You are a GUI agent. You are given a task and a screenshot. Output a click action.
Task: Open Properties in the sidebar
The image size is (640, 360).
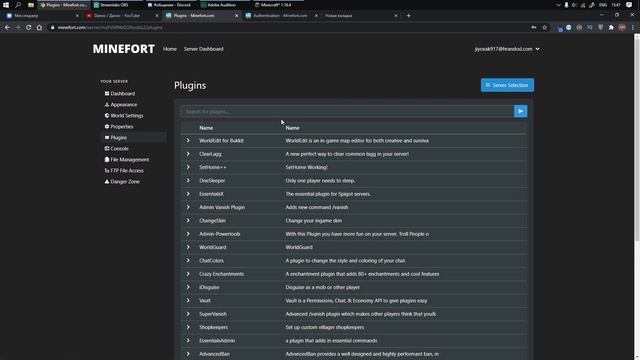[119, 127]
